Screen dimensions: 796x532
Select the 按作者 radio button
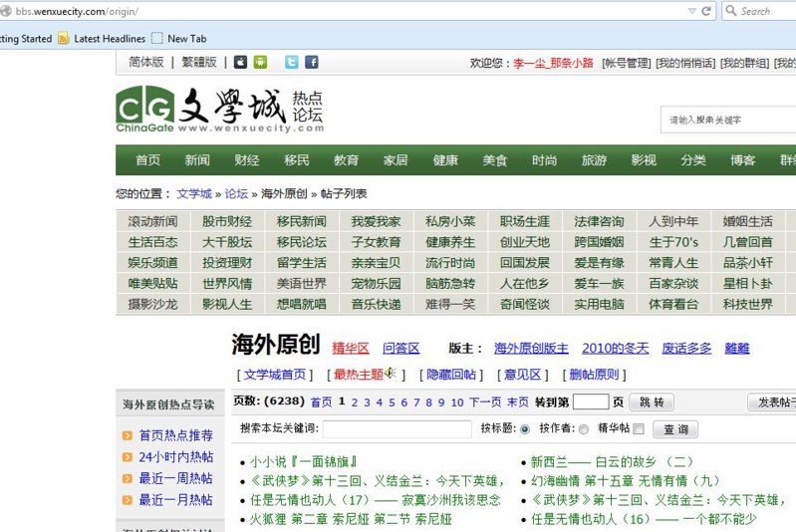click(x=584, y=429)
